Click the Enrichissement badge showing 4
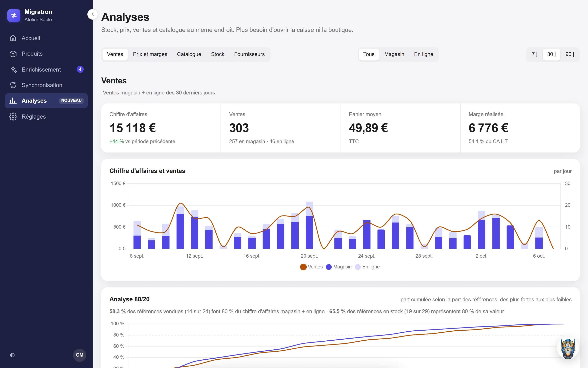Viewport: 588px width, 368px height. point(80,69)
